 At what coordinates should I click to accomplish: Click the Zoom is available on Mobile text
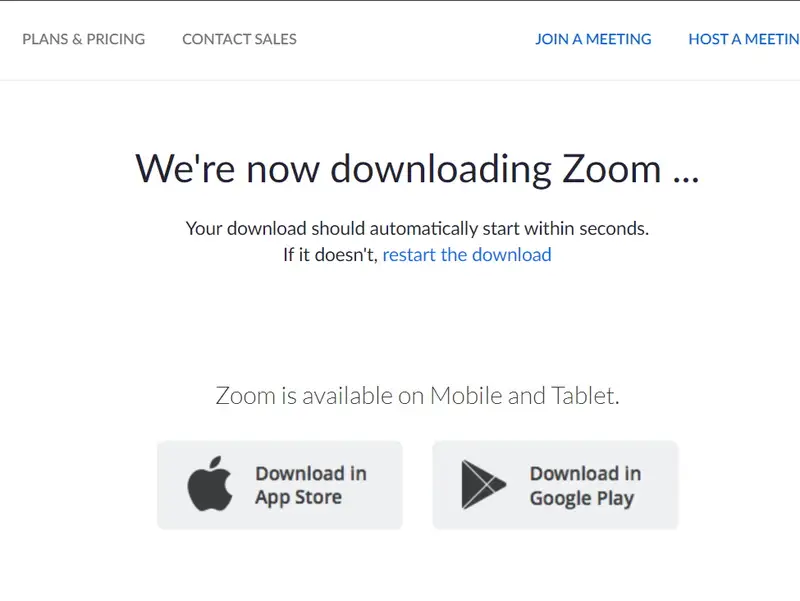417,396
